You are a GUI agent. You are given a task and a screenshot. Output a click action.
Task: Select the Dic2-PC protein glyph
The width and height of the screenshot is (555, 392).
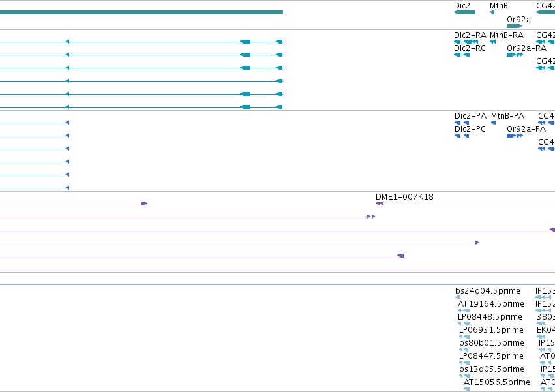[x=462, y=136]
